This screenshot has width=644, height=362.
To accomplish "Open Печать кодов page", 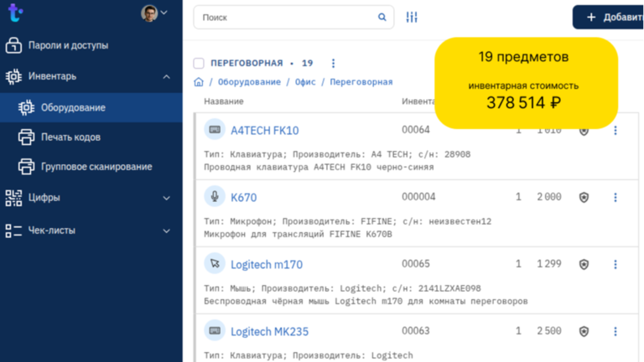I will (70, 137).
